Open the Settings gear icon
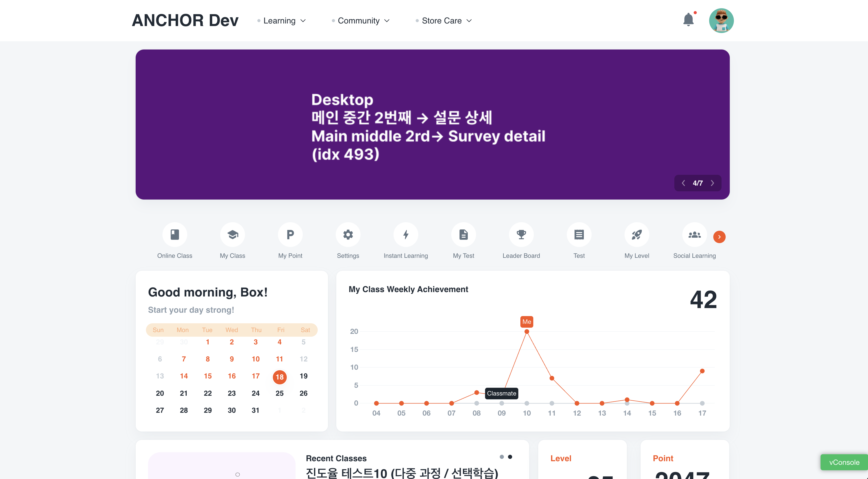868x479 pixels. tap(348, 234)
